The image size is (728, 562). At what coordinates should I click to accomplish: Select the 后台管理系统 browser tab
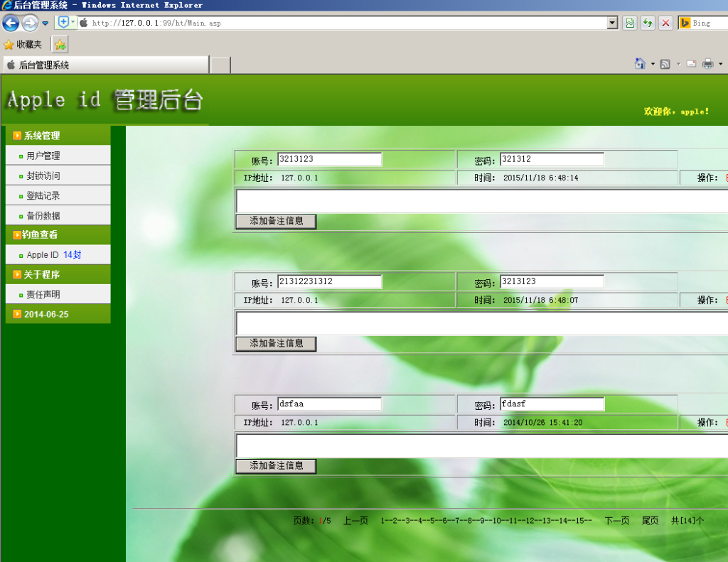coord(106,65)
